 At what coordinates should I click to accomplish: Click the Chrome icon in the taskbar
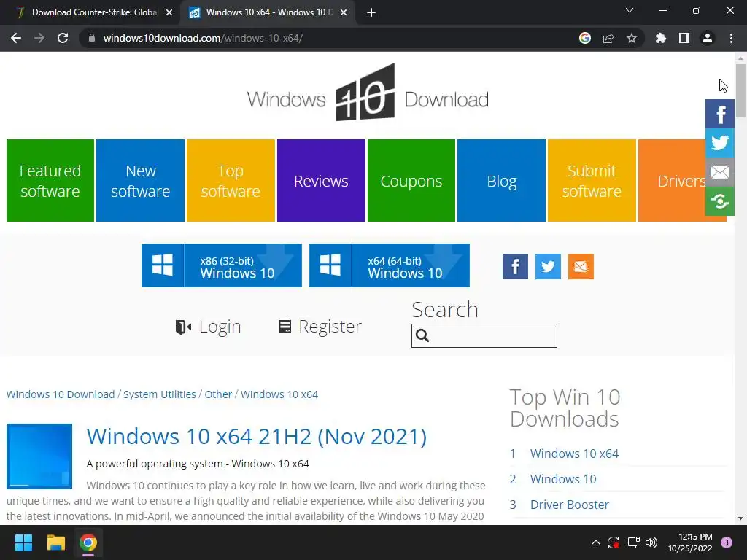(x=88, y=542)
